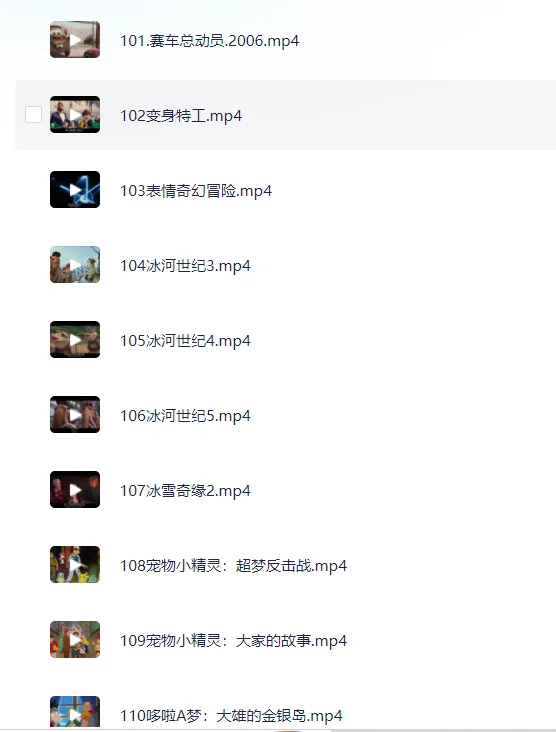The image size is (556, 732).
Task: Click the play icon on 110哆啦A梦 thumbnail
Action: pyautogui.click(x=75, y=715)
